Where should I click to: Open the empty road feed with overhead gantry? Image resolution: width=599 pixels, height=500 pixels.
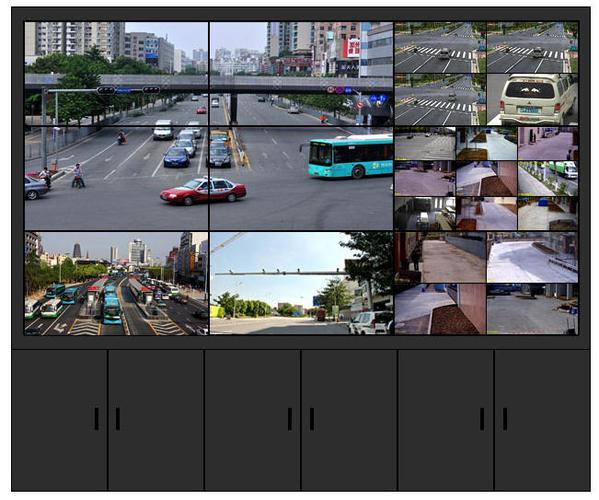coord(301,283)
